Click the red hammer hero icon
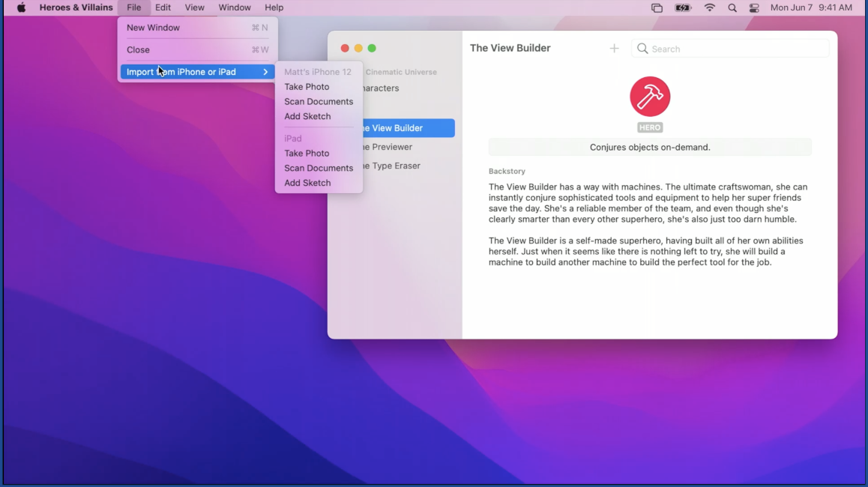 (x=650, y=97)
